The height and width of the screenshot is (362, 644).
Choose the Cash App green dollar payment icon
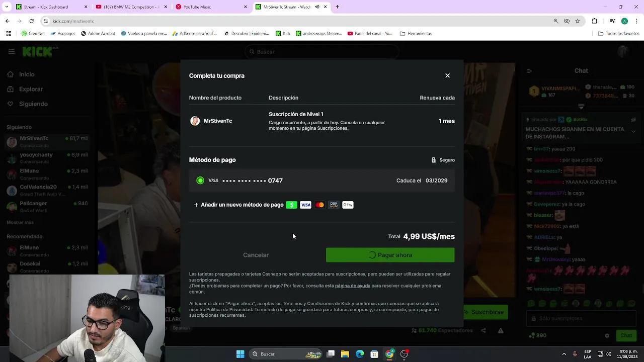(x=291, y=205)
